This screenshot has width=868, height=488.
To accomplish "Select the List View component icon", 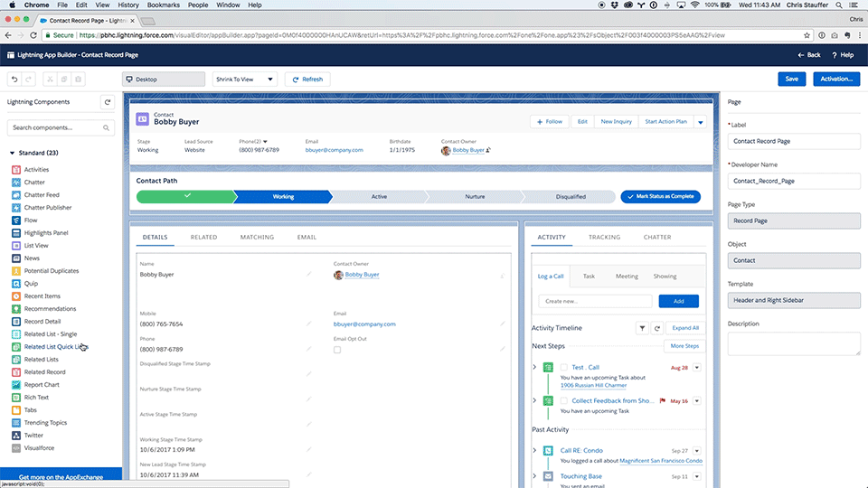I will (16, 246).
